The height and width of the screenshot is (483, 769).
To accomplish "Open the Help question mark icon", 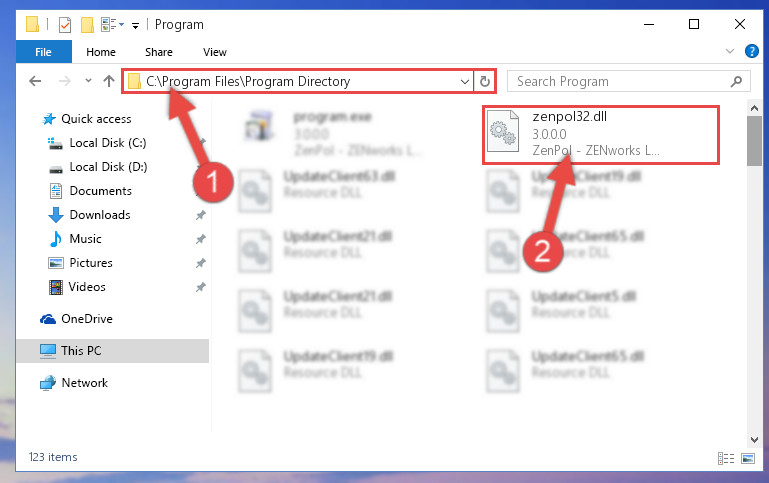I will click(751, 51).
